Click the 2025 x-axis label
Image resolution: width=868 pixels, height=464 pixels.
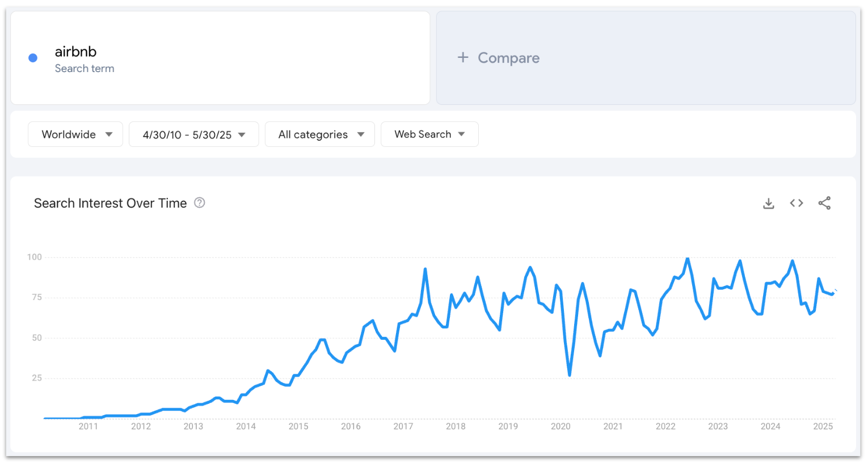823,427
